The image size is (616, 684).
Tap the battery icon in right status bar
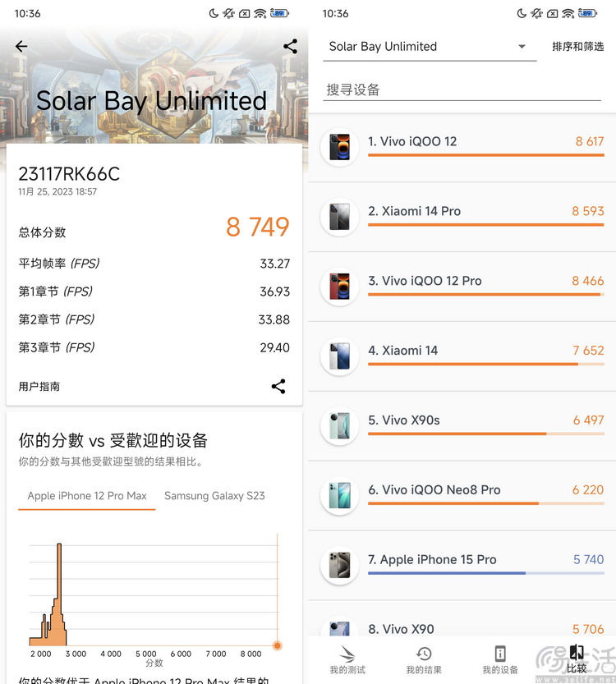[x=587, y=13]
